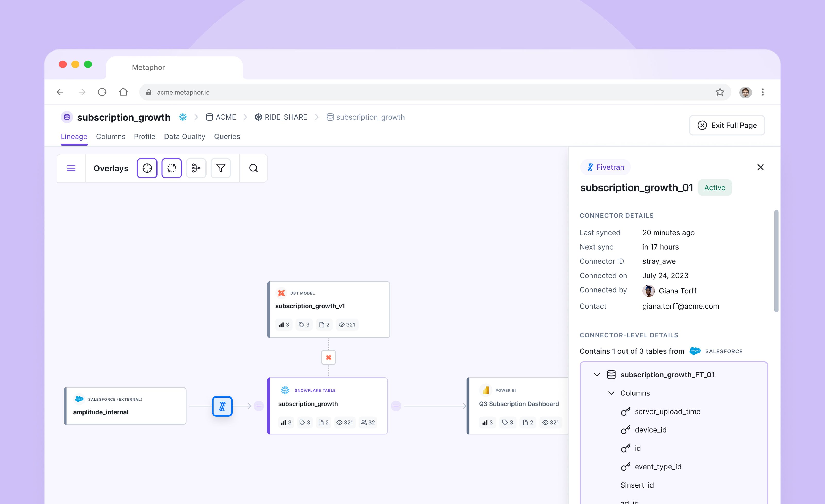The width and height of the screenshot is (825, 504).
Task: Click the dbt connector icon between nodes
Action: point(328,357)
